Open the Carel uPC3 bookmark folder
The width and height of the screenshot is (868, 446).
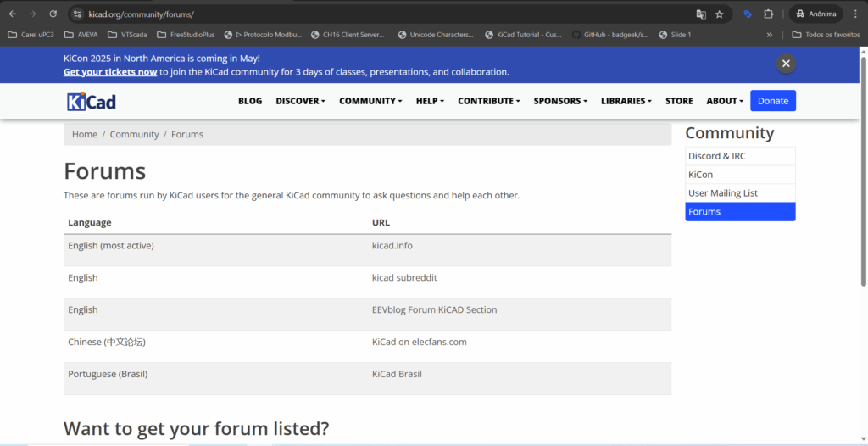coord(31,35)
